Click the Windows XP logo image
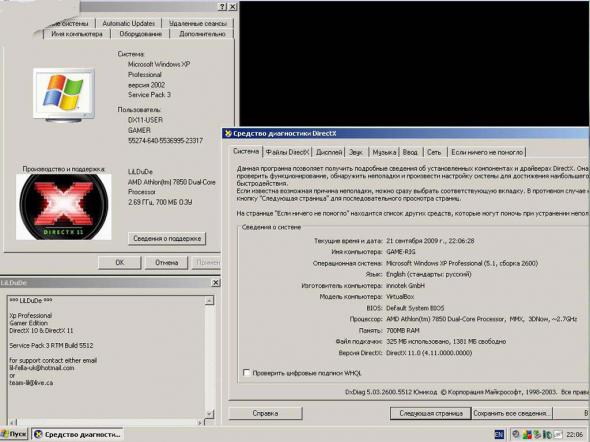The image size is (590, 442). pos(64,95)
